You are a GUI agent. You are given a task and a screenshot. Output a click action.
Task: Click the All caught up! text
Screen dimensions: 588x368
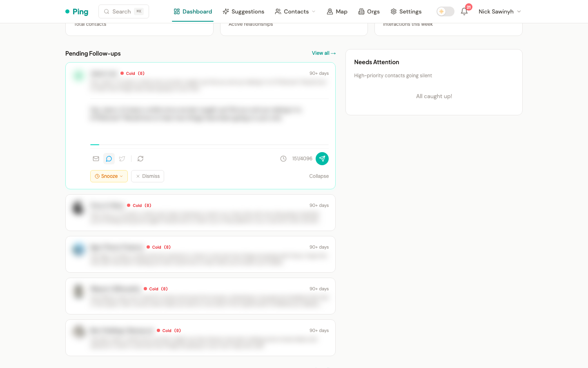434,96
